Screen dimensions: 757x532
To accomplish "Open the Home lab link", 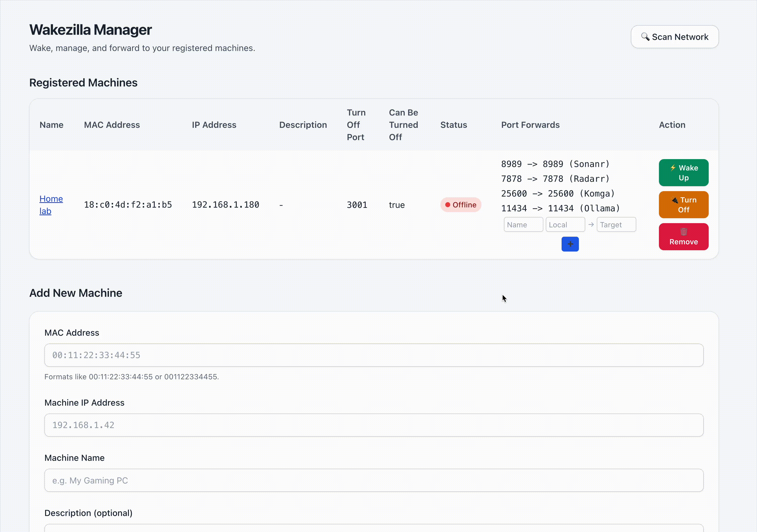I will point(51,205).
